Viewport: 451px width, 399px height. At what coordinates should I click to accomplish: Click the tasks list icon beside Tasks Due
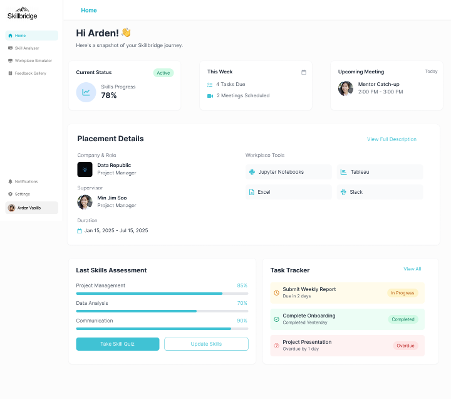[x=210, y=85]
